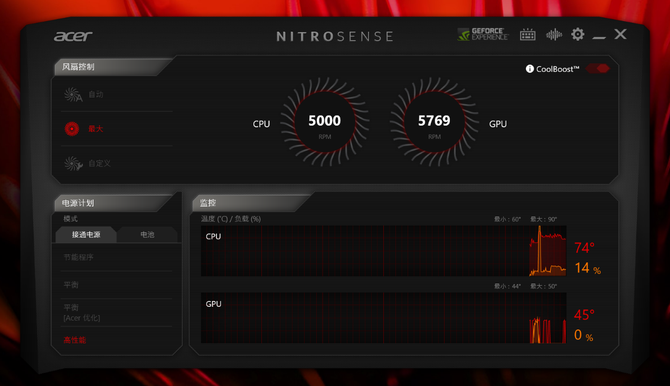This screenshot has height=386, width=670.
Task: Choose 自定义 fan control option
Action: point(100,163)
